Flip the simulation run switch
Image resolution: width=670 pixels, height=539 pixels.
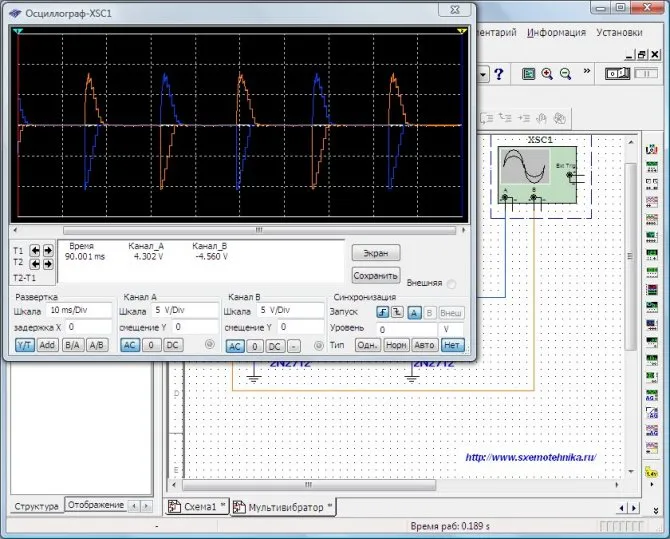pos(617,74)
